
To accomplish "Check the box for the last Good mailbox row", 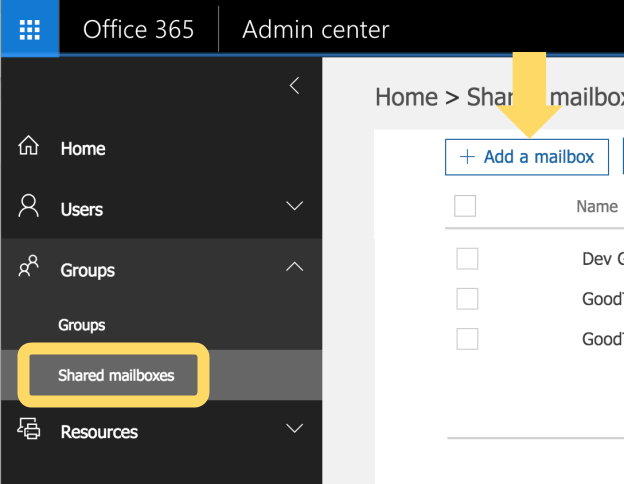I will click(x=467, y=339).
